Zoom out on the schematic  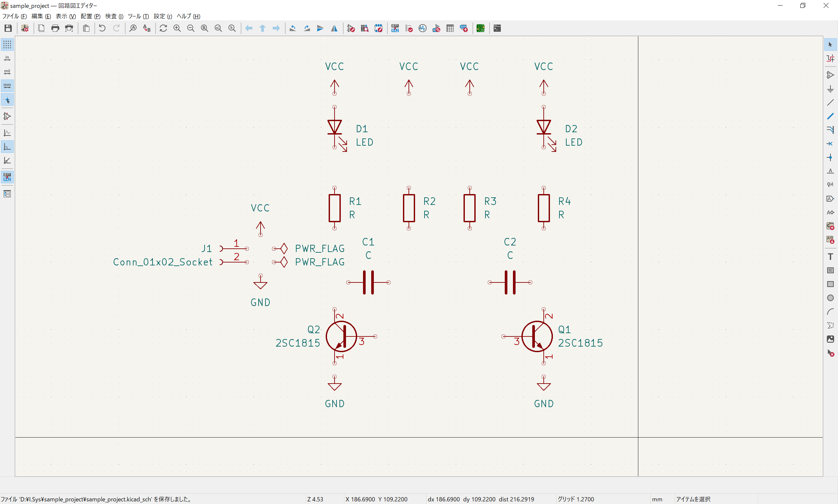click(x=191, y=28)
